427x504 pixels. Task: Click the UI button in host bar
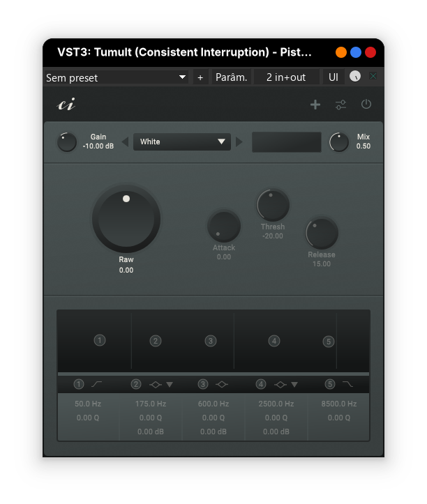click(x=334, y=77)
